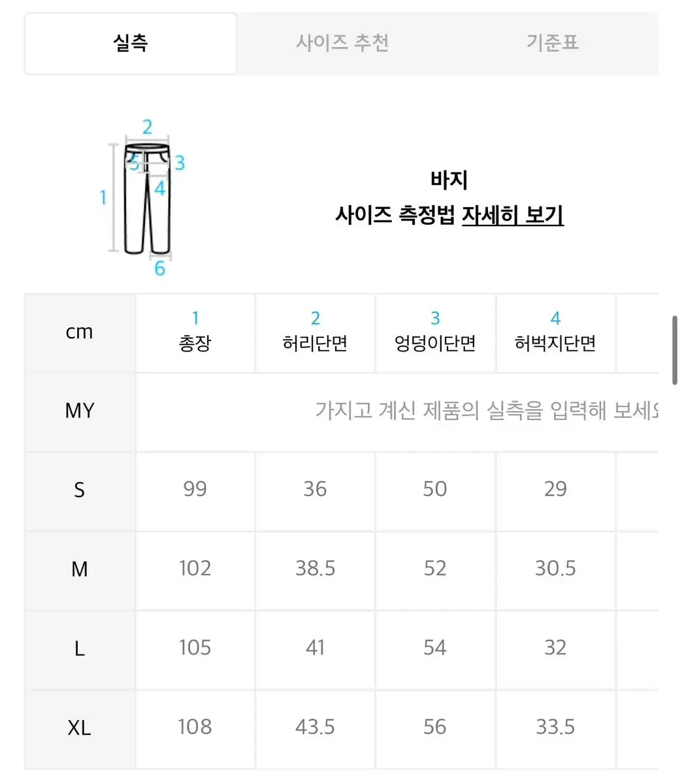Switch to the 사이즈 추천 tab
Screen dimensions: 682x784
pyautogui.click(x=342, y=43)
